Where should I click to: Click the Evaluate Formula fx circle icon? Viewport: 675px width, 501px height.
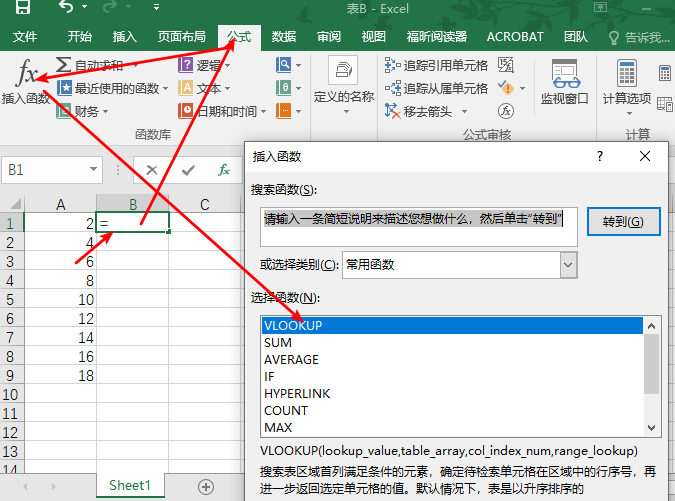506,111
